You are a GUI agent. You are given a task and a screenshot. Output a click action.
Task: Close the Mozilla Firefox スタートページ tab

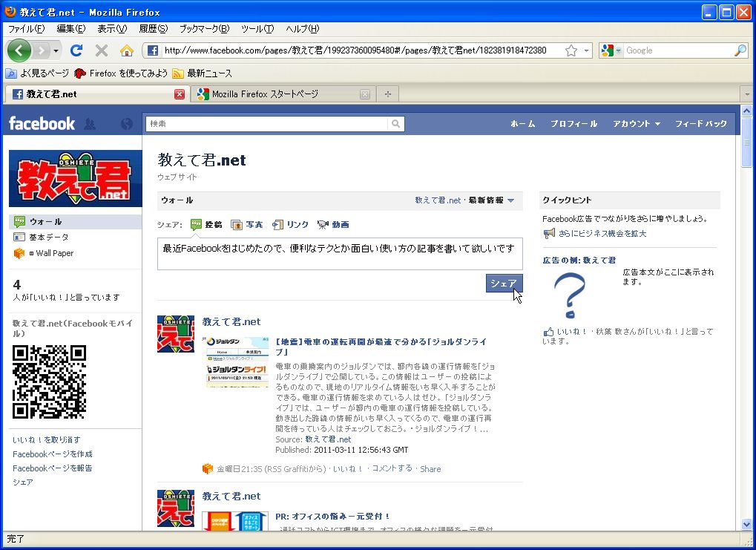tap(365, 94)
